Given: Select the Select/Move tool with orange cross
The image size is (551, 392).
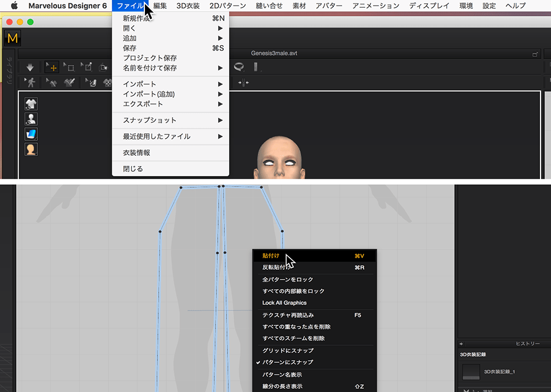Looking at the screenshot, I should [x=52, y=67].
